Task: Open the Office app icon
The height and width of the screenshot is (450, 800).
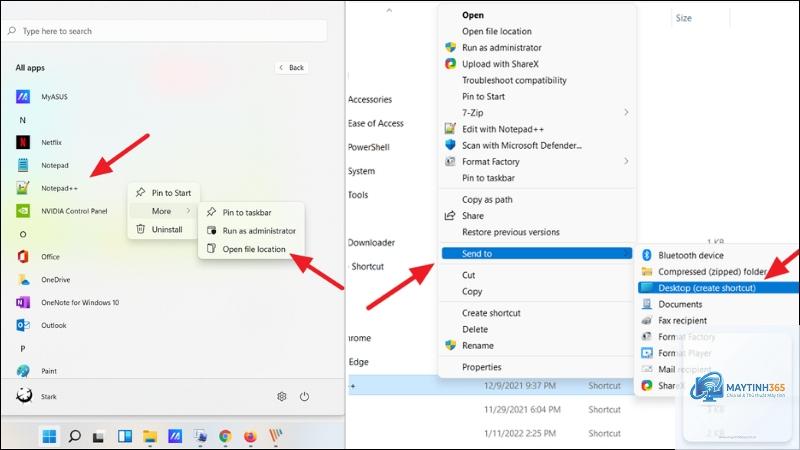Action: click(23, 257)
